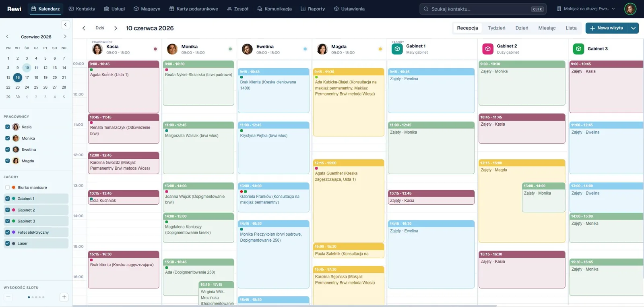This screenshot has width=644, height=307.
Task: Open Paula Saletnik appointment
Action: tap(349, 251)
